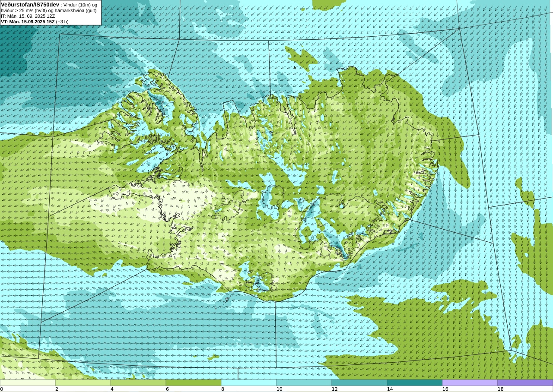This screenshot has width=553, height=392.
Task: Click the '8' label on the legend scale
Action: [222, 389]
